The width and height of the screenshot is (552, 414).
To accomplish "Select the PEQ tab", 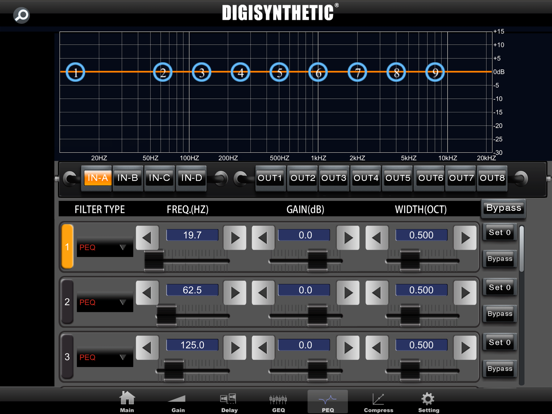I will (327, 402).
